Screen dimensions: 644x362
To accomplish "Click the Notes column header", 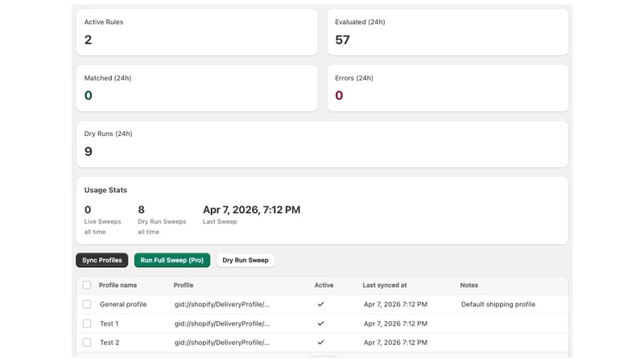I will [469, 285].
